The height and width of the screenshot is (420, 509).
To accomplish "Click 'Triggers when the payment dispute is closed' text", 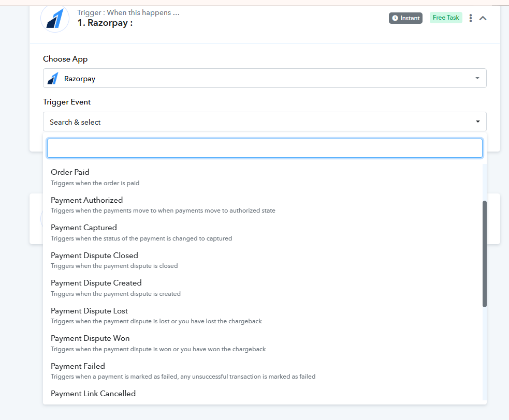I will (x=114, y=266).
